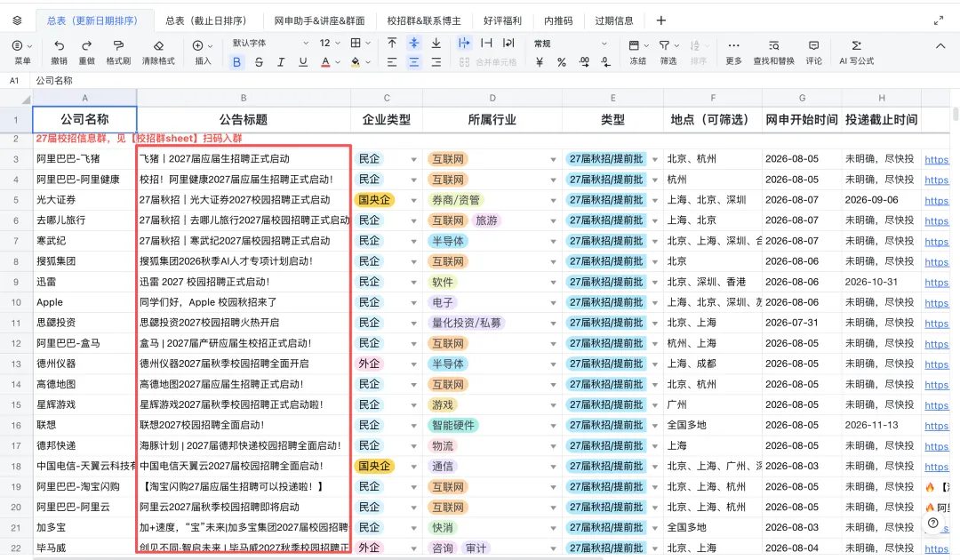This screenshot has width=960, height=560.
Task: Click the 评论 comment icon
Action: (x=813, y=45)
